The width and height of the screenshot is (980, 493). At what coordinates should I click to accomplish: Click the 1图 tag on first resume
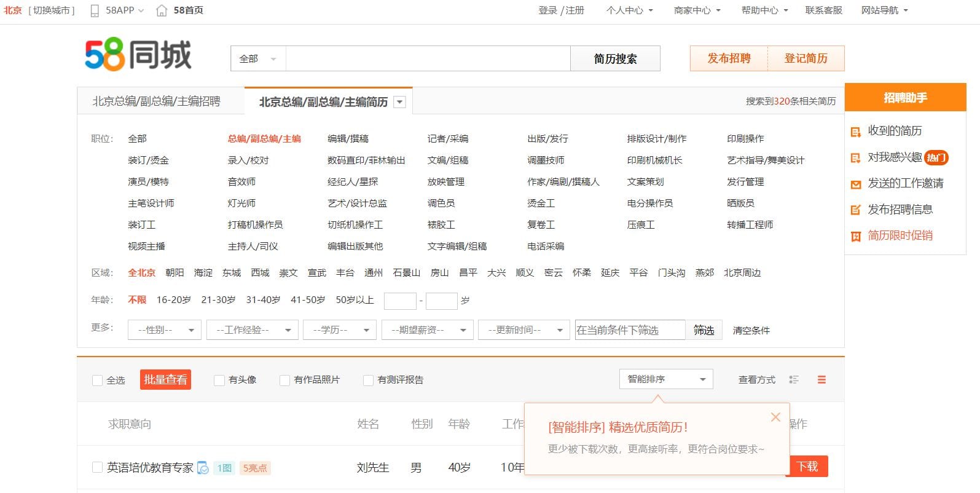click(224, 468)
